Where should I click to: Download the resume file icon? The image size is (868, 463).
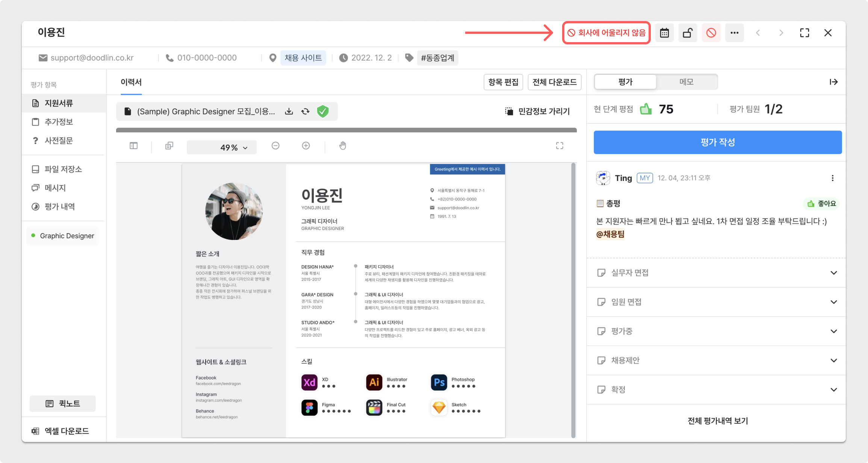click(x=289, y=111)
